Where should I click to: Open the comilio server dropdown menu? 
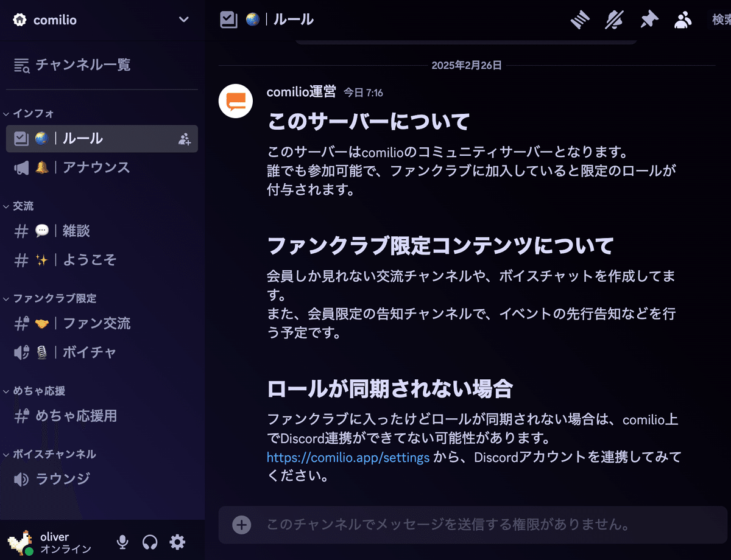pyautogui.click(x=183, y=19)
